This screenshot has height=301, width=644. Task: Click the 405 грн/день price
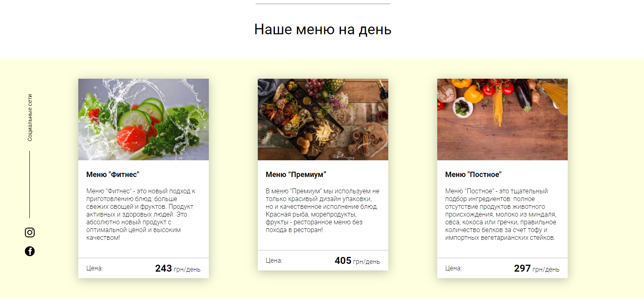tap(357, 261)
